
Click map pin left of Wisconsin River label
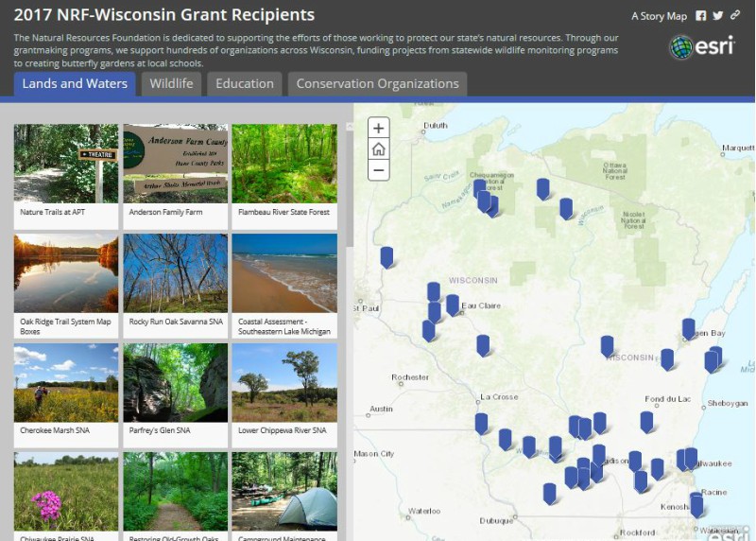tap(566, 208)
